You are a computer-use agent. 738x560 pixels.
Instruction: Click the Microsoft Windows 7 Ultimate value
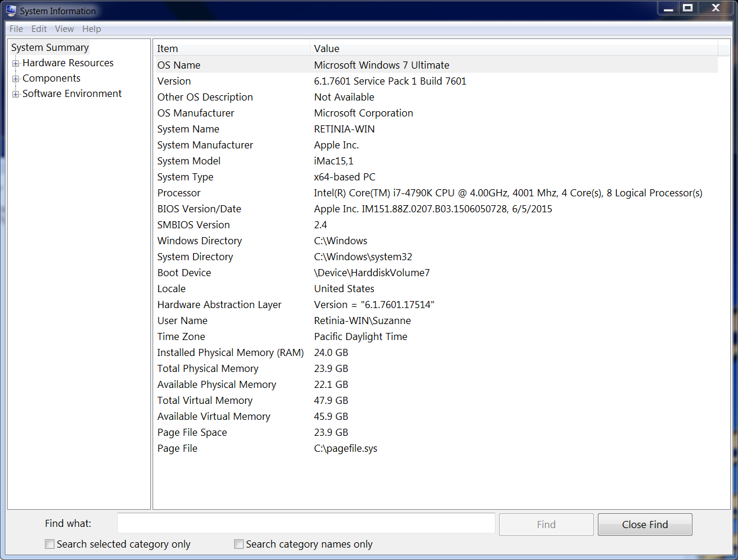click(381, 65)
